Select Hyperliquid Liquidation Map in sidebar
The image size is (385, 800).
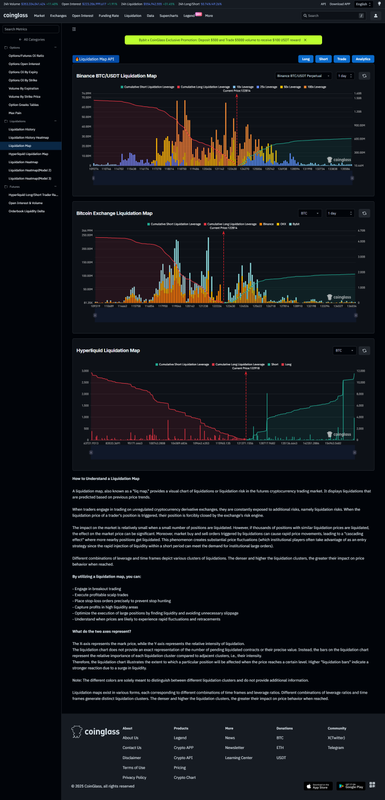28,154
